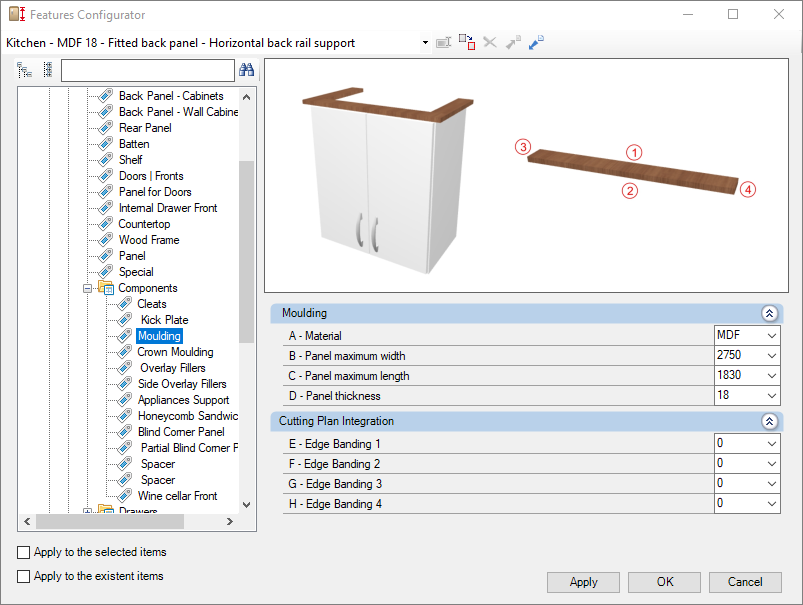Collapse the Moulding section header chevron
Viewport: 803px width, 605px height.
769,313
